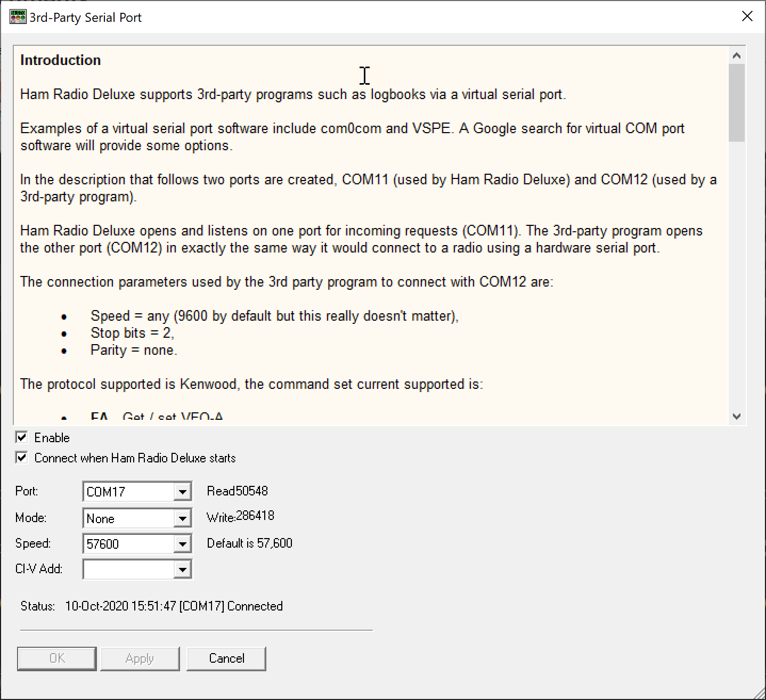Click the line 'The protocol supported is Kenwood'
Image resolution: width=766 pixels, height=700 pixels.
click(251, 384)
